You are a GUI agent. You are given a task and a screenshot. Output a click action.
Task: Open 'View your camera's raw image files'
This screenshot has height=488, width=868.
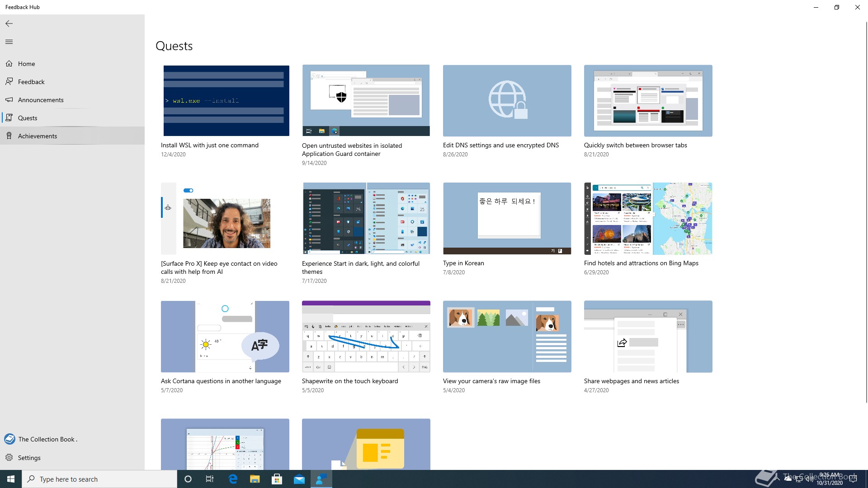pyautogui.click(x=491, y=381)
